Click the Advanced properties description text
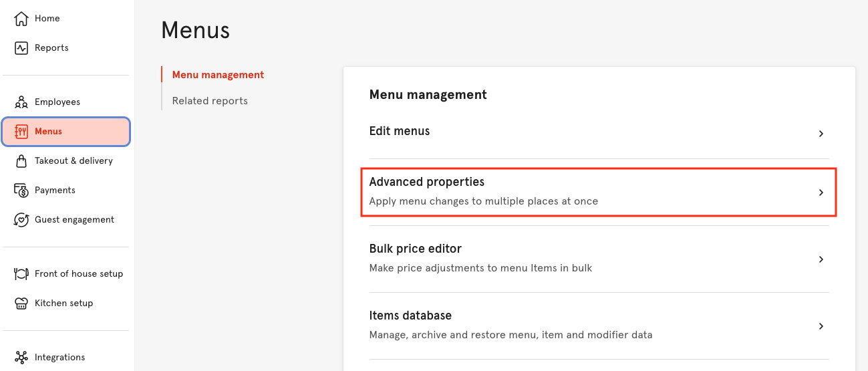This screenshot has width=868, height=371. tap(483, 201)
